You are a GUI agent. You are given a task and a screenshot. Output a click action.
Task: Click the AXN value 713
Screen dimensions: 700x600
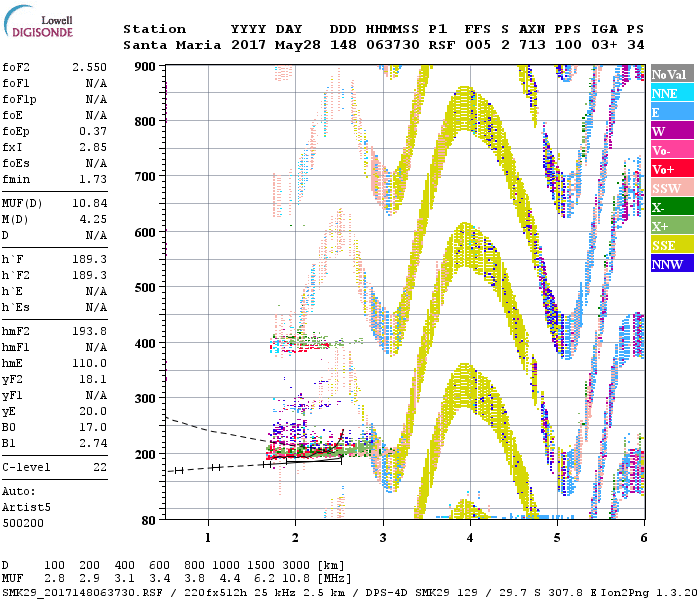532,45
